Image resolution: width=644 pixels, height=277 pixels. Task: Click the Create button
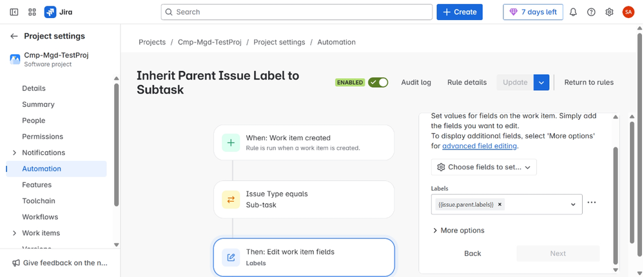click(x=459, y=12)
